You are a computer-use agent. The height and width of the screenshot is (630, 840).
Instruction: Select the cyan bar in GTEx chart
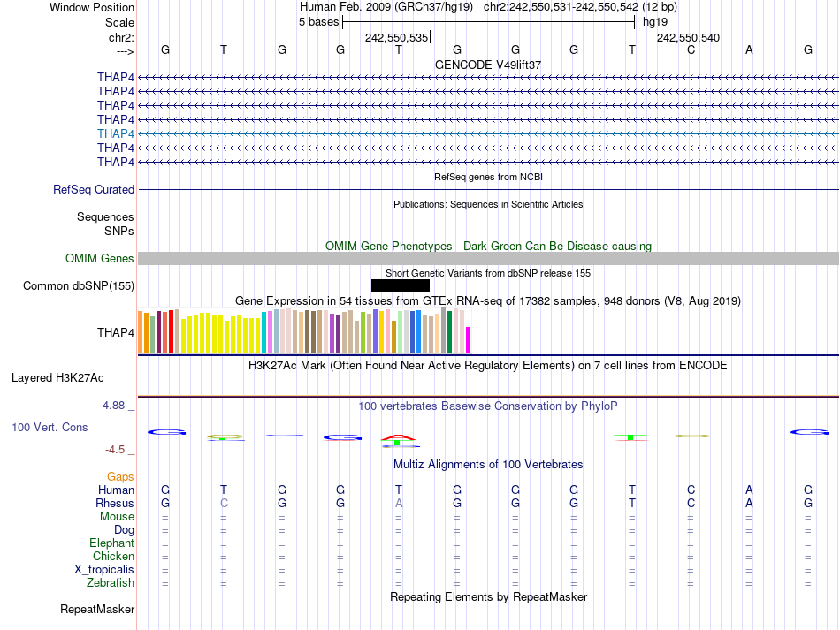click(x=263, y=332)
